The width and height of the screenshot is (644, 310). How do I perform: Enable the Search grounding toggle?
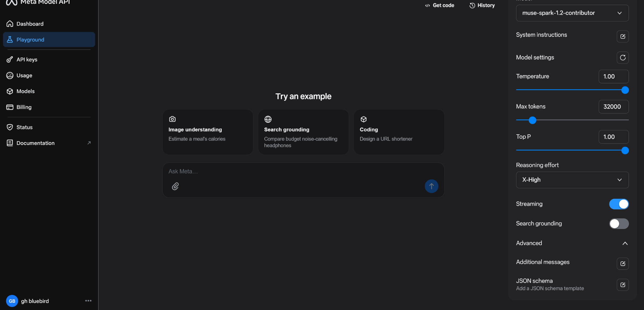click(619, 224)
